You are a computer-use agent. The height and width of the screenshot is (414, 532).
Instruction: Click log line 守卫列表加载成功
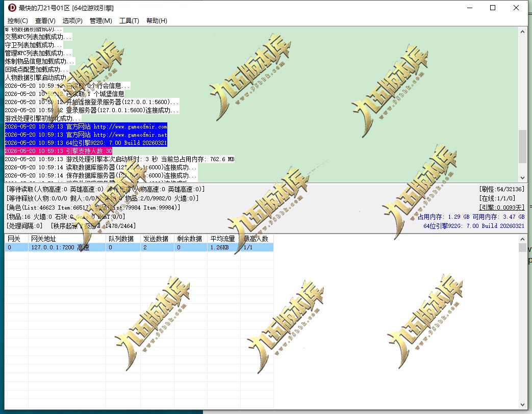[34, 45]
